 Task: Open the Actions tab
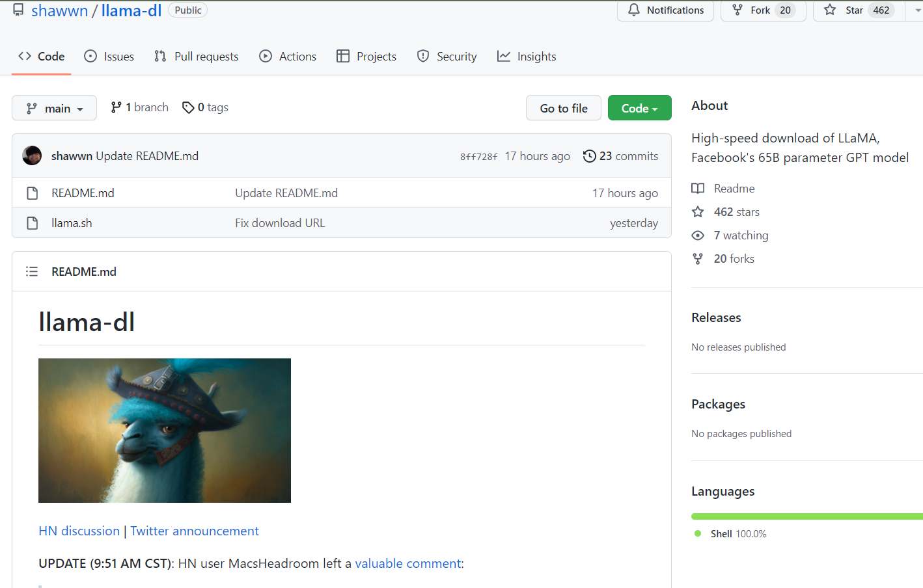(288, 57)
